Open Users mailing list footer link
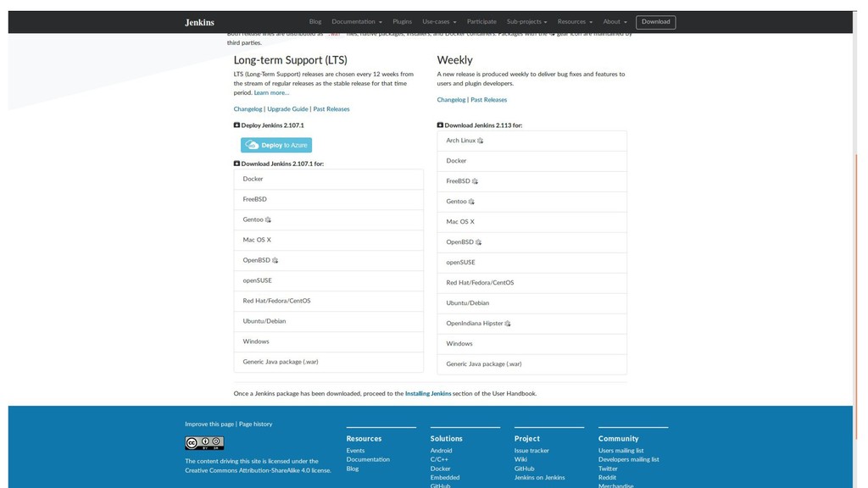 pyautogui.click(x=620, y=451)
